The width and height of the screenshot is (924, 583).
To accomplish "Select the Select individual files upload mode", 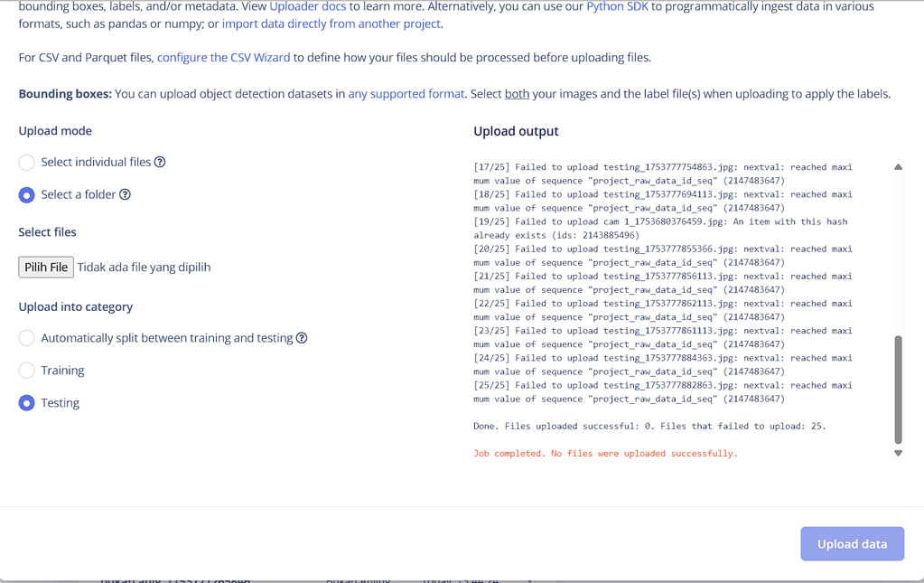I will [x=26, y=162].
